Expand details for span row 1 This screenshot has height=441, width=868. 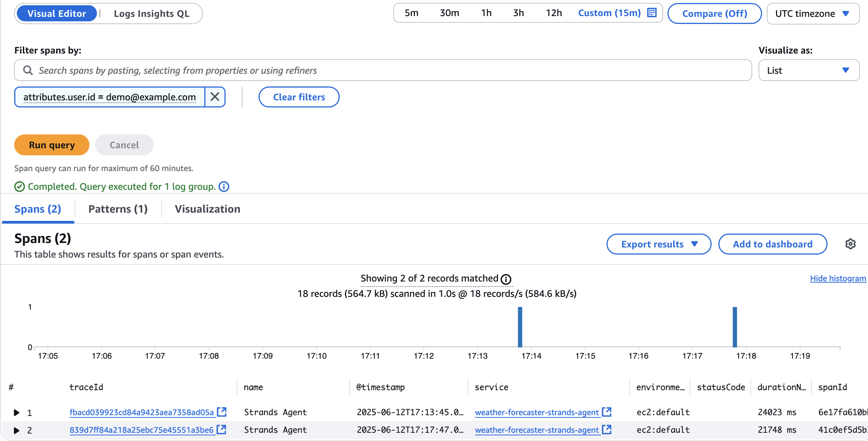16,412
